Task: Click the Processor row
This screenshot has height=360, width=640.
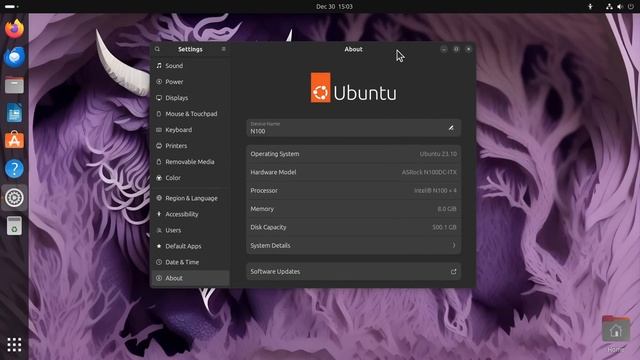Action: [353, 191]
